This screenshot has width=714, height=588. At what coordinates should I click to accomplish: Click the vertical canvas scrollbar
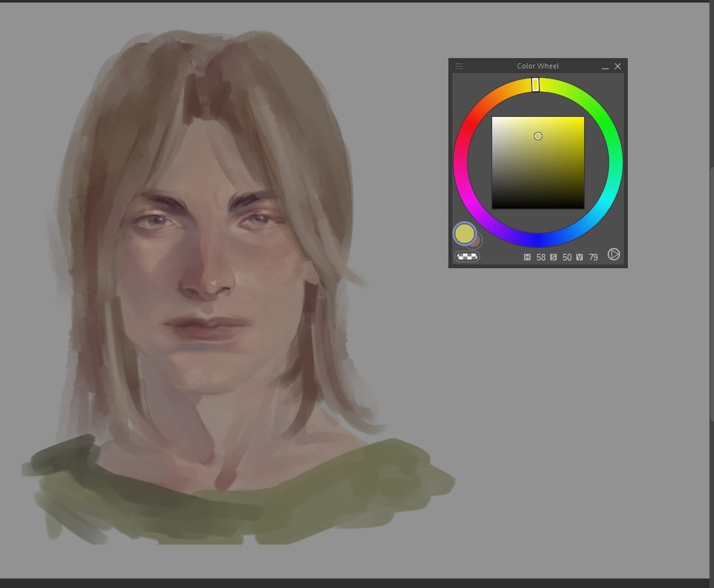pos(711,294)
